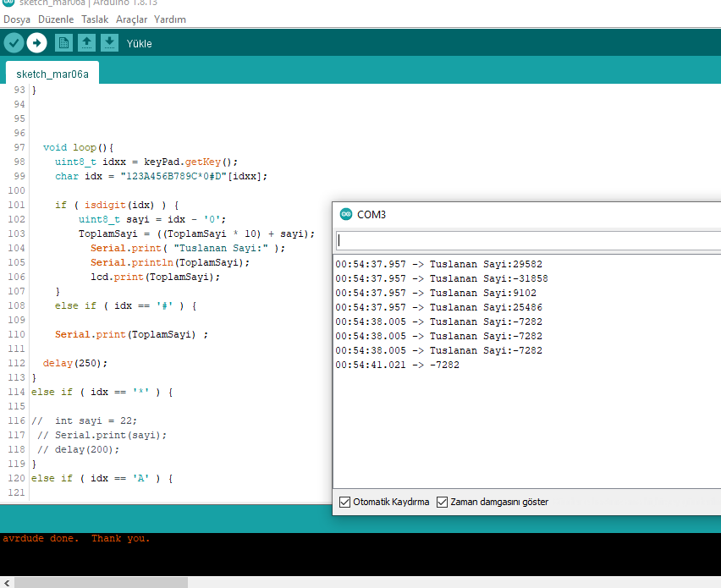Open the Araçlar menu
Image resolution: width=721 pixels, height=588 pixels.
pos(131,19)
